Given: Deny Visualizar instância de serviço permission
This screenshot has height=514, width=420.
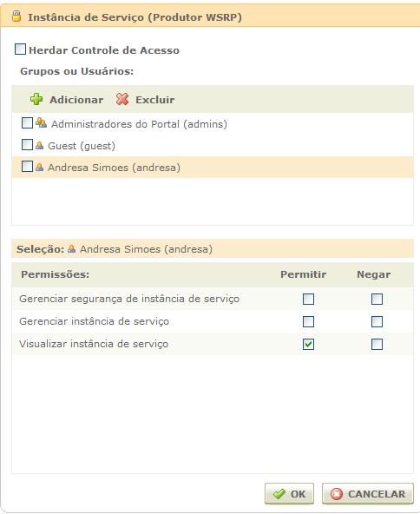Looking at the screenshot, I should point(377,344).
